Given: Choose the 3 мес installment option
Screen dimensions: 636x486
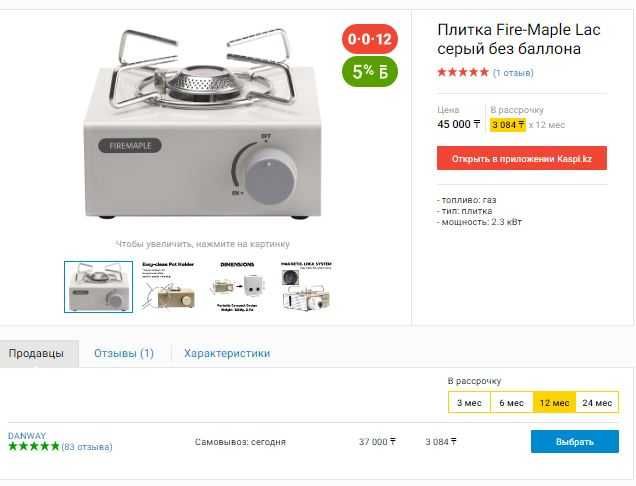Looking at the screenshot, I should [x=469, y=402].
